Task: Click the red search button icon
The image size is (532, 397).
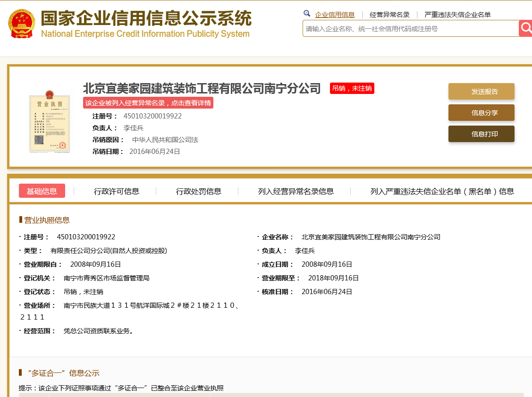Action: point(525,28)
